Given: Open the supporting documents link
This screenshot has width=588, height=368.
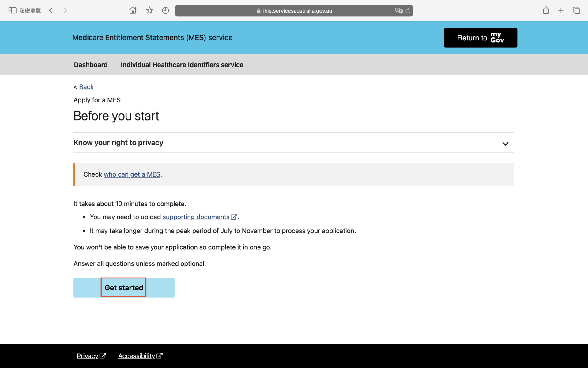Looking at the screenshot, I should pyautogui.click(x=196, y=217).
